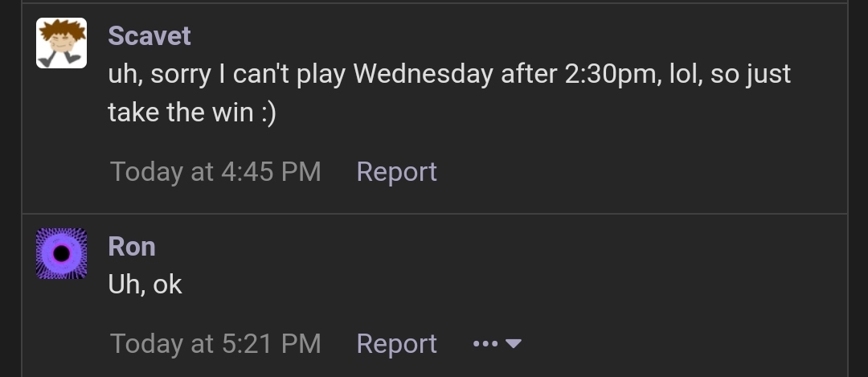
Task: Open the Ron username profile link
Action: tap(132, 246)
